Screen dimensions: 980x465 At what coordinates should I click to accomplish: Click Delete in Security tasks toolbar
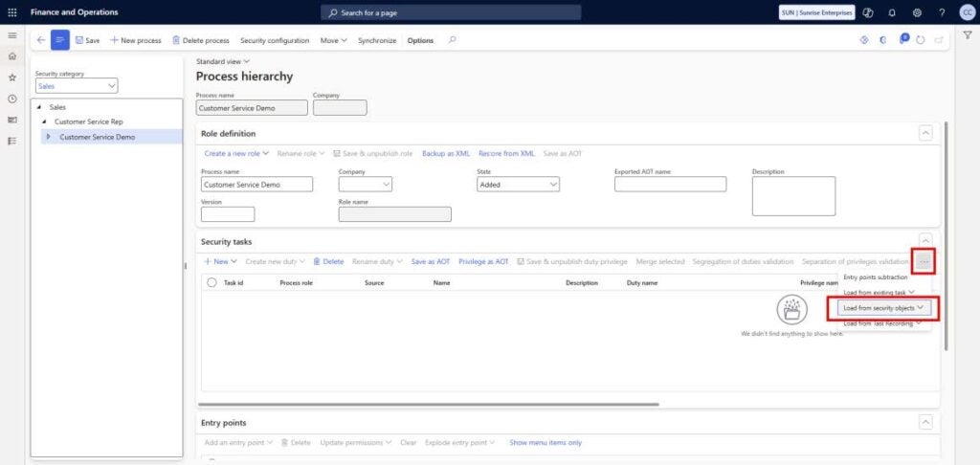328,261
